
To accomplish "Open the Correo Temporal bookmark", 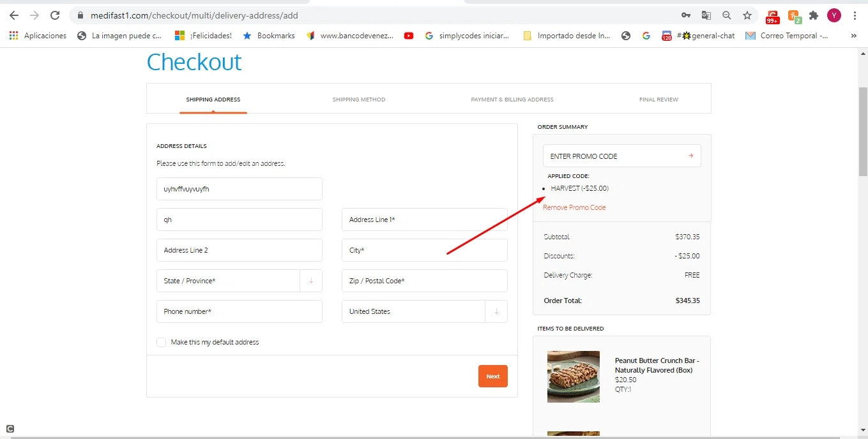I will [x=787, y=36].
